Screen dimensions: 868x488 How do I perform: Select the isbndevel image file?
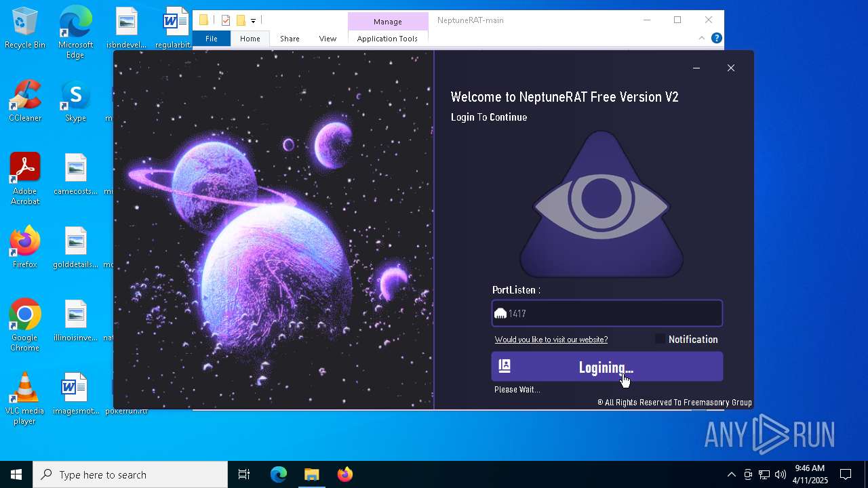pyautogui.click(x=126, y=28)
